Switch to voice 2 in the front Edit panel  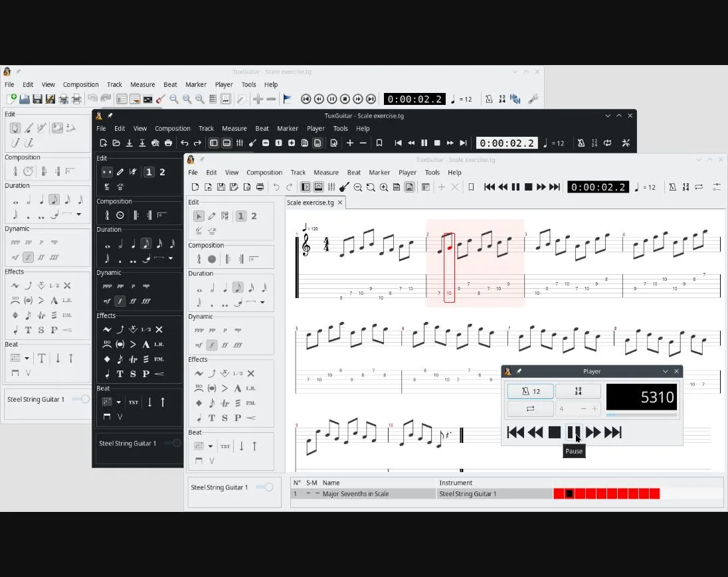point(254,216)
